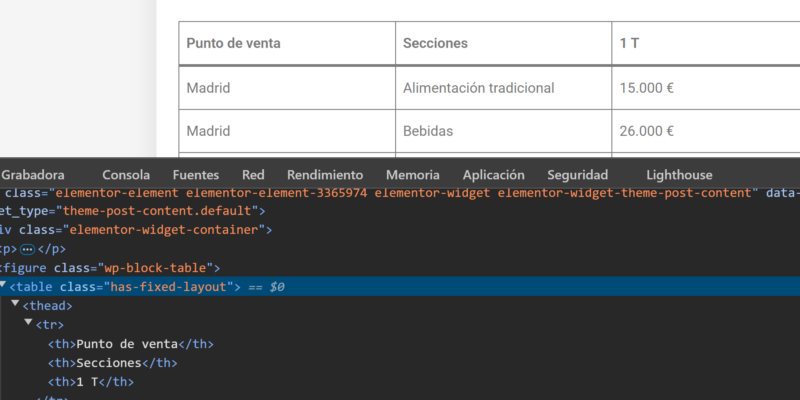Open the Seguridad tab
The height and width of the screenshot is (400, 800).
click(x=578, y=174)
